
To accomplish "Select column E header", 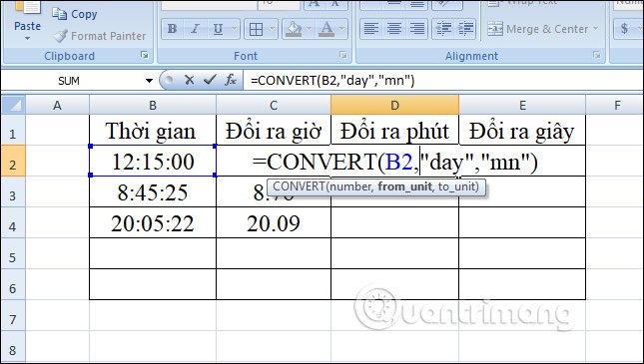I will pos(522,105).
